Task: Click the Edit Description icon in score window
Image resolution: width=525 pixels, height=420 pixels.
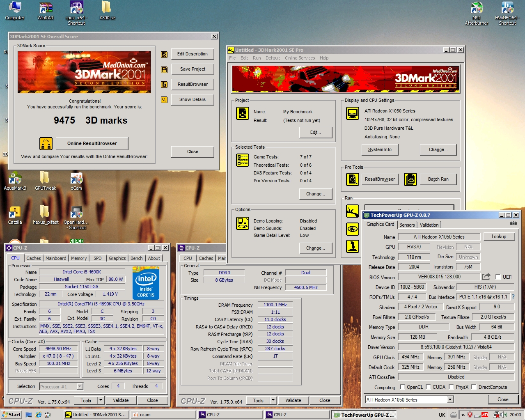Action: point(164,54)
